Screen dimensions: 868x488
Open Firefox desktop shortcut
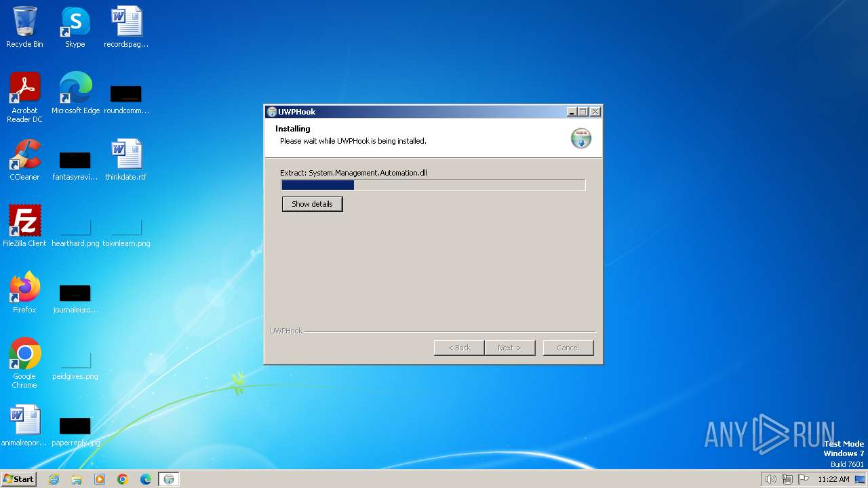click(24, 293)
